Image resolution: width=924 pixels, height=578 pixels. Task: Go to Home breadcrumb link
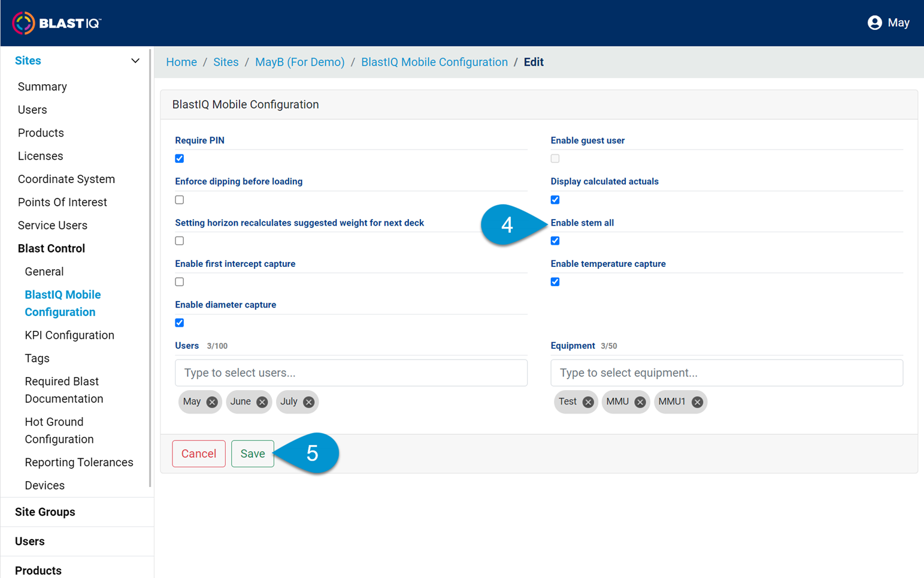pos(181,62)
